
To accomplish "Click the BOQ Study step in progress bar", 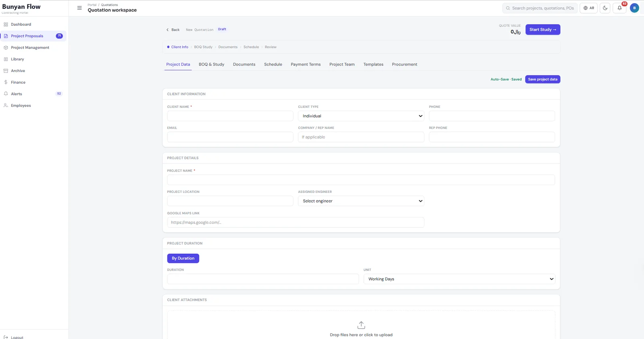I will point(203,47).
